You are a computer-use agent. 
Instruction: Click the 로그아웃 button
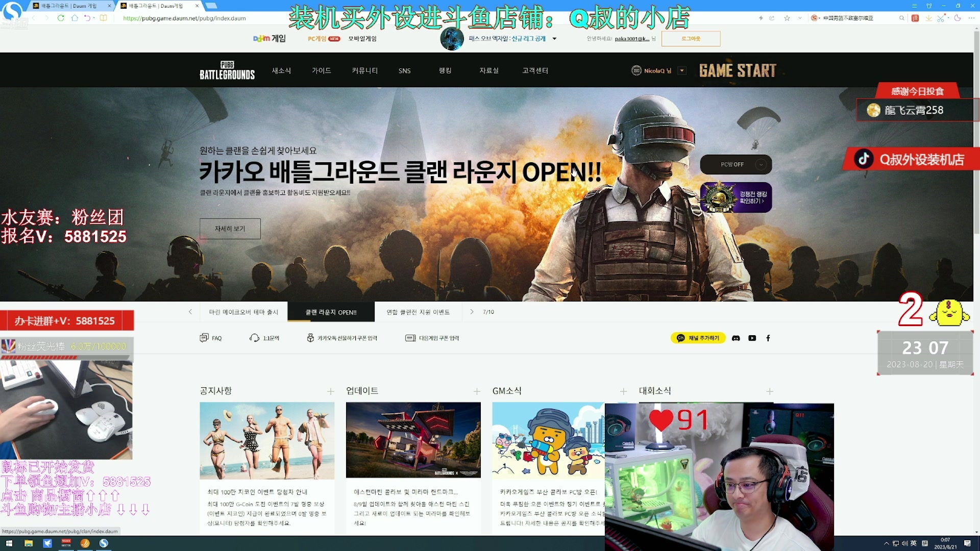691,39
